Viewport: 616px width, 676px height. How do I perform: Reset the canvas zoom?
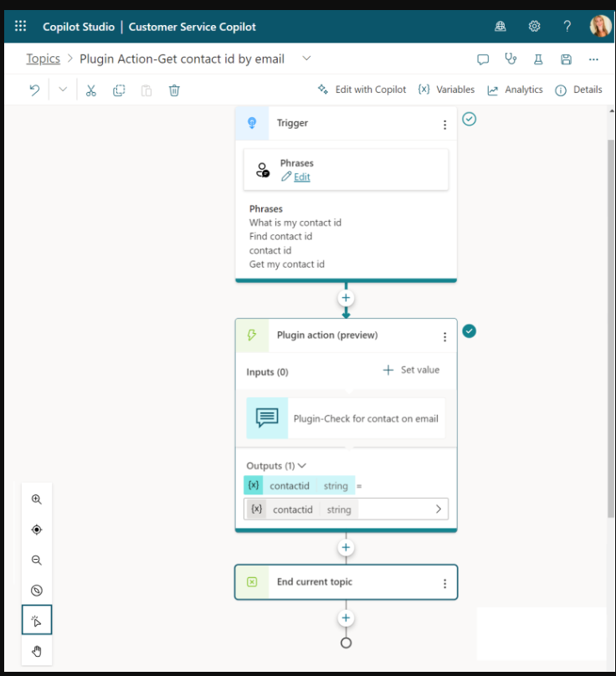pyautogui.click(x=37, y=590)
